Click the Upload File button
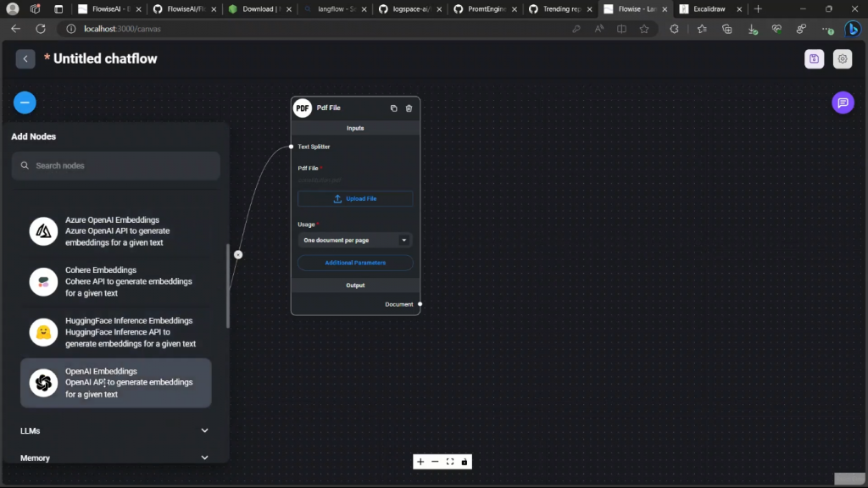This screenshot has height=488, width=868. click(x=355, y=198)
